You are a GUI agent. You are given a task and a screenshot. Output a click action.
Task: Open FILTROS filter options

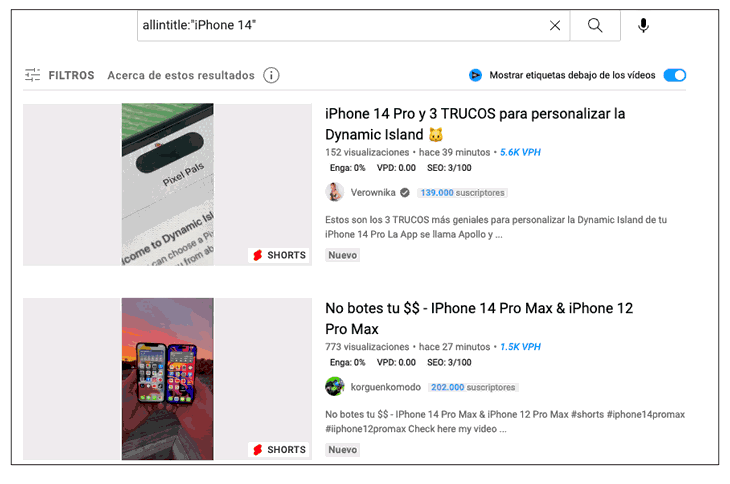(x=71, y=75)
